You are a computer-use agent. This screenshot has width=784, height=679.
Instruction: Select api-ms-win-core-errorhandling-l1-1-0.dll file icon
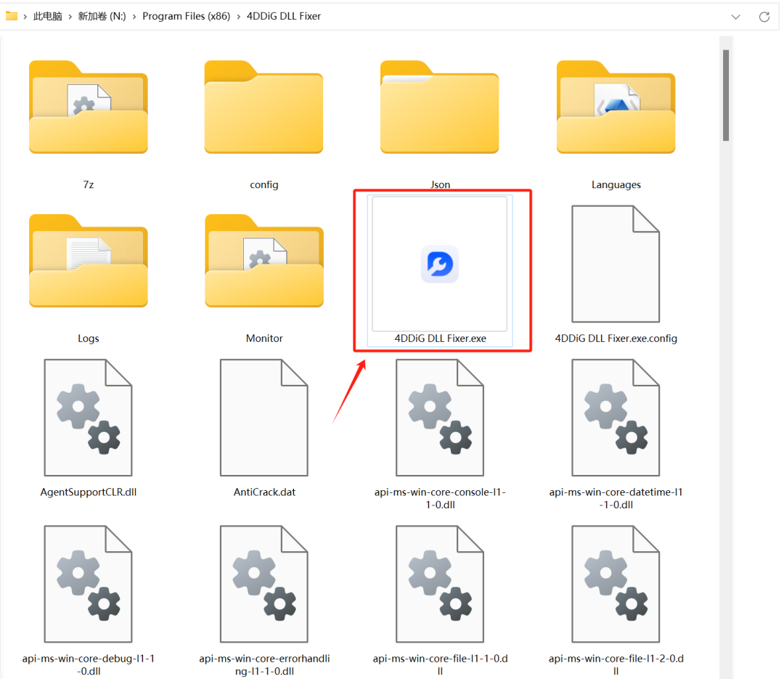[264, 584]
